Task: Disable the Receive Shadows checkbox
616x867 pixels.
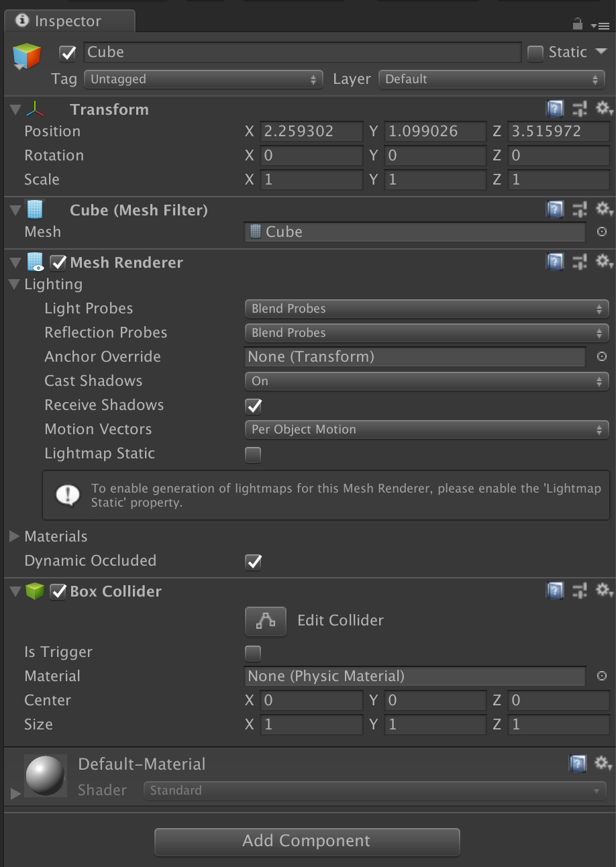Action: point(254,406)
